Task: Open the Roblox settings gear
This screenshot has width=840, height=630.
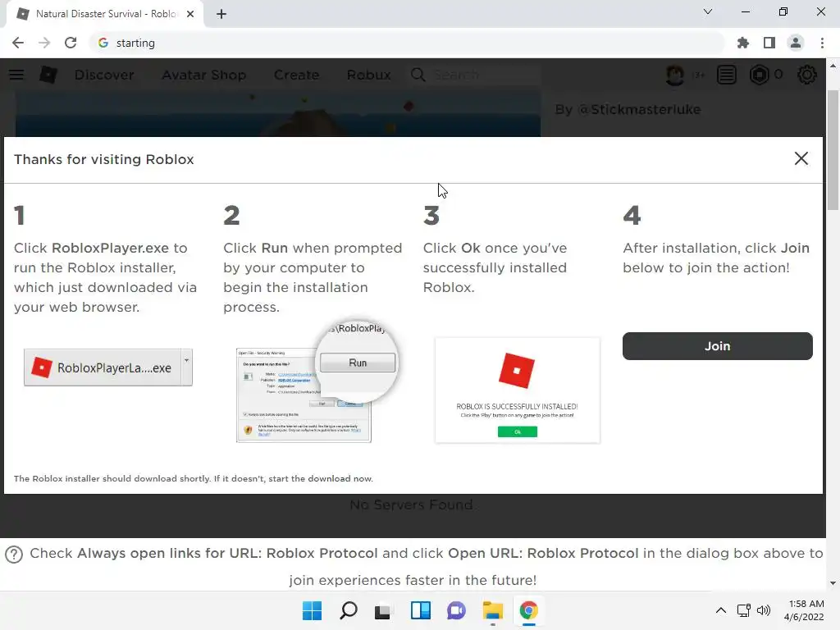Action: click(x=807, y=75)
